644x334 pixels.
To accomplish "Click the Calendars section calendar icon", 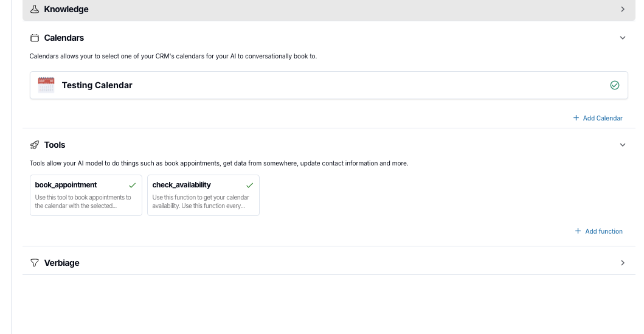I will coord(35,38).
